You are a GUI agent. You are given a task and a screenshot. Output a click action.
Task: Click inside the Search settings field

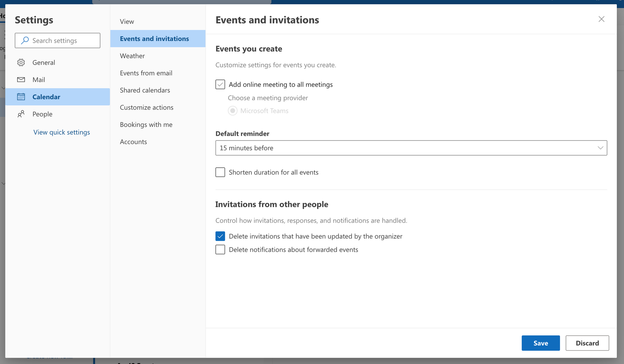pos(62,40)
